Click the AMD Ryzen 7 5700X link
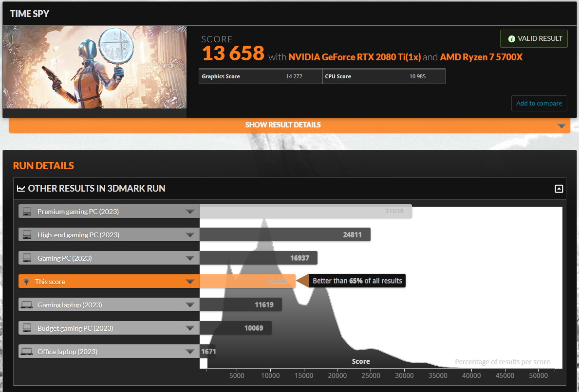This screenshot has width=579, height=392. 481,57
